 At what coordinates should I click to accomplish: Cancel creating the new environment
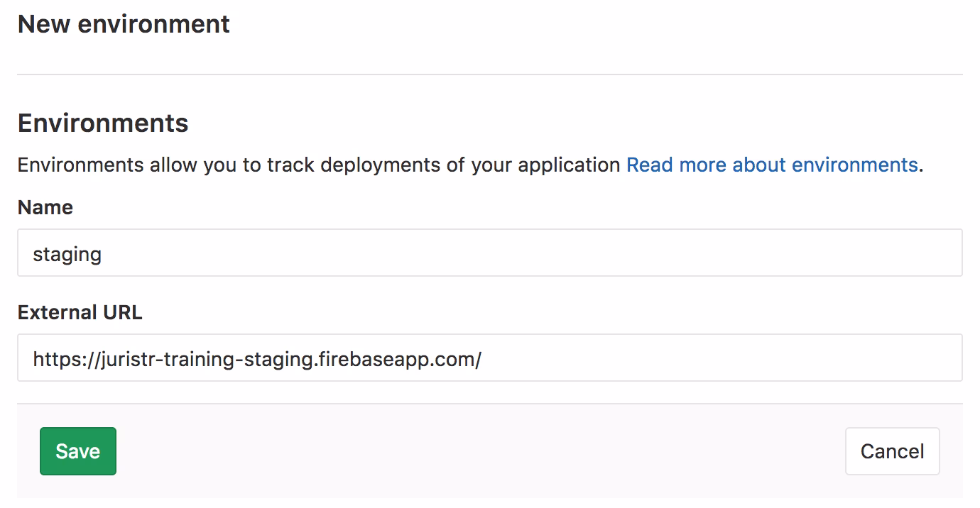click(892, 451)
